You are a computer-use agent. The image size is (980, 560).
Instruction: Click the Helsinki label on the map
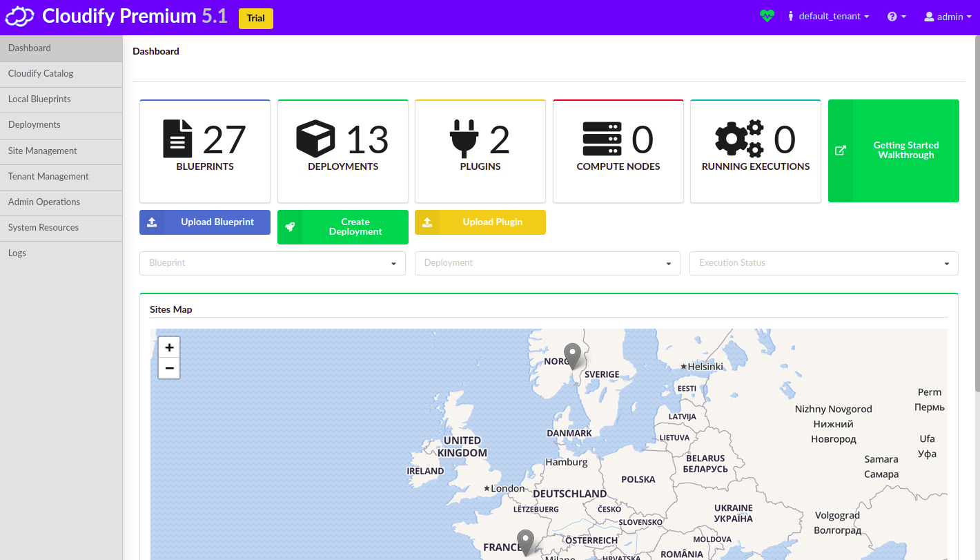coord(705,367)
